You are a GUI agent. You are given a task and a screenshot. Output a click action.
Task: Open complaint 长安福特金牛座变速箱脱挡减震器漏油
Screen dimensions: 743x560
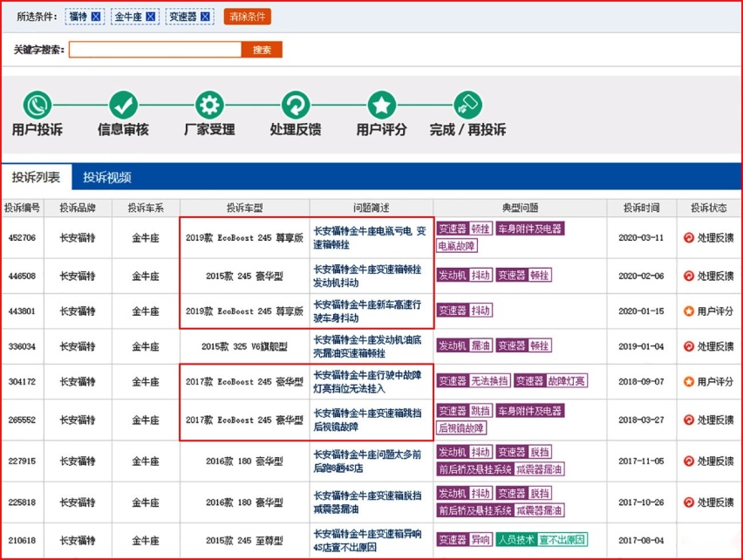click(x=367, y=502)
